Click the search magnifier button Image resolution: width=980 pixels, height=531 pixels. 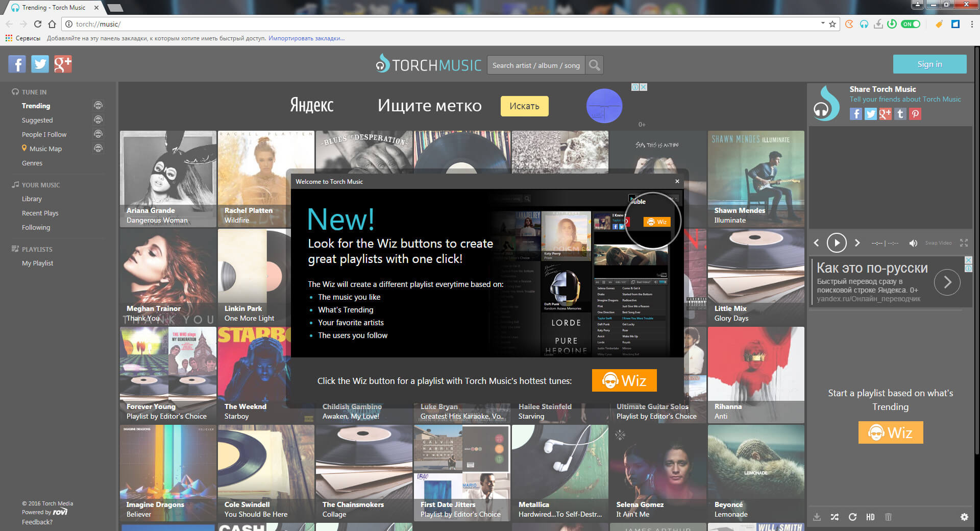point(594,65)
